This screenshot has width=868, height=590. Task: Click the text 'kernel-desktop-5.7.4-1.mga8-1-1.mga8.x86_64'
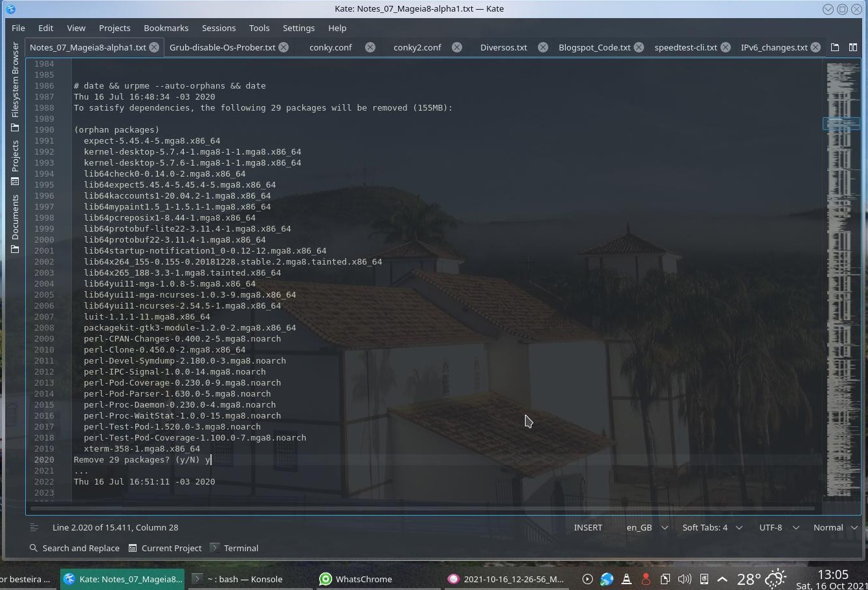pos(192,151)
